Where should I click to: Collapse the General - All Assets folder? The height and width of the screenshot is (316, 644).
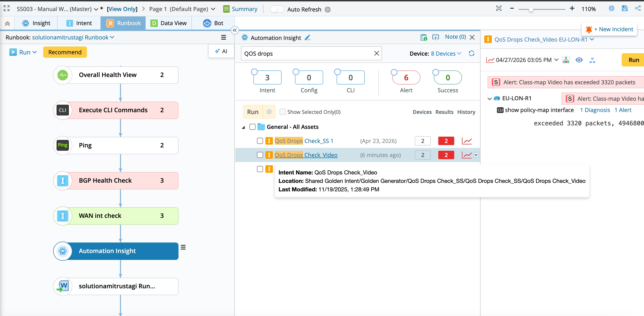pos(243,127)
